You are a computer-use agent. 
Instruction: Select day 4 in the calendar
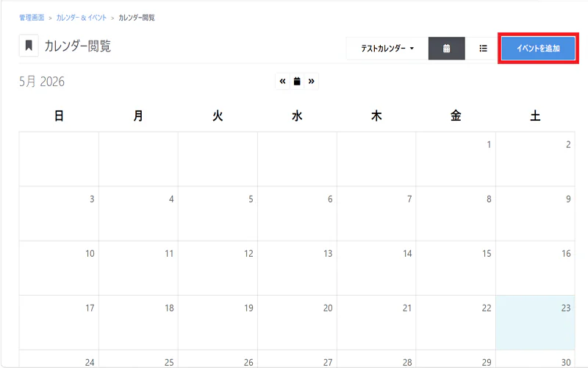click(x=138, y=213)
